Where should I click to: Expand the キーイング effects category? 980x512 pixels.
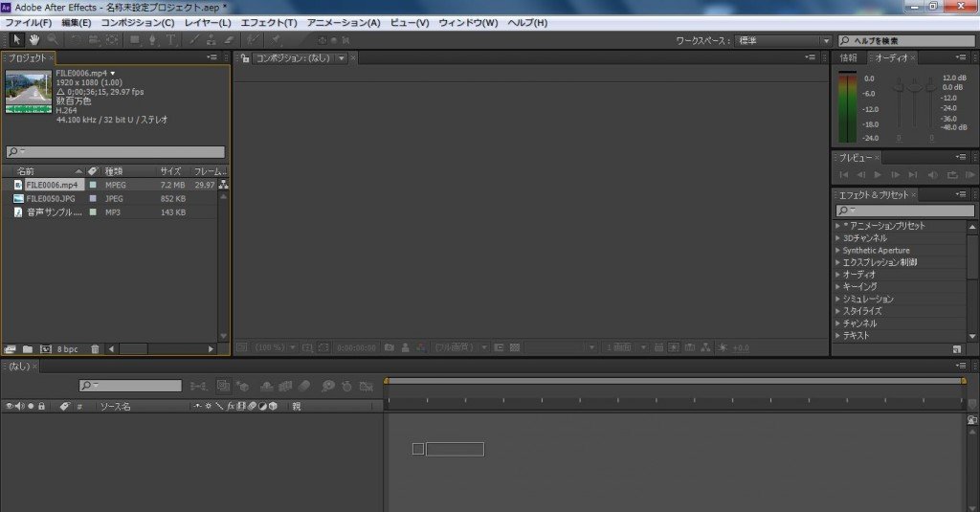(838, 287)
